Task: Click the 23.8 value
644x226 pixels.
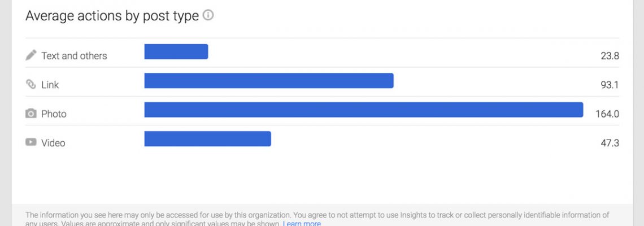Action: (610, 55)
